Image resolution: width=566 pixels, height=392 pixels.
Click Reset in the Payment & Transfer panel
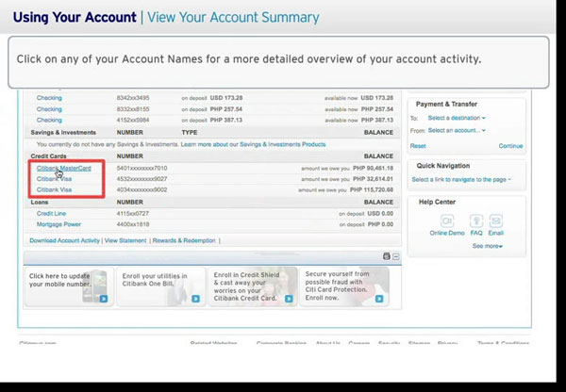(418, 146)
